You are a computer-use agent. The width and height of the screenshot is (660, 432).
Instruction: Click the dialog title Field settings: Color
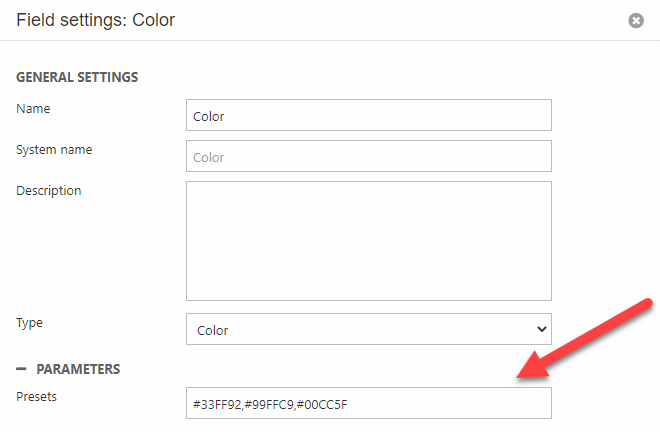click(x=96, y=20)
